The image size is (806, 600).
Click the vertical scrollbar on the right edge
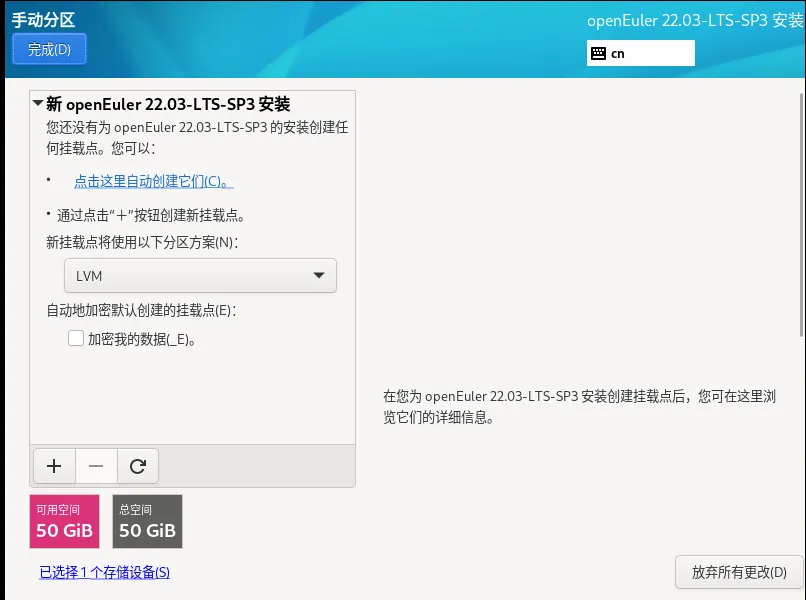(802, 215)
